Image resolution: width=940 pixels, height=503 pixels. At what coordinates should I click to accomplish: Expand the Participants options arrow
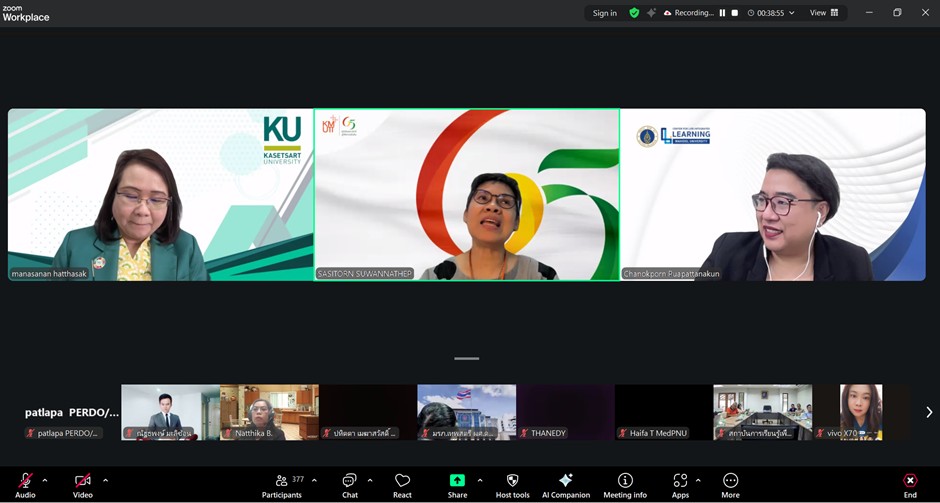click(314, 480)
